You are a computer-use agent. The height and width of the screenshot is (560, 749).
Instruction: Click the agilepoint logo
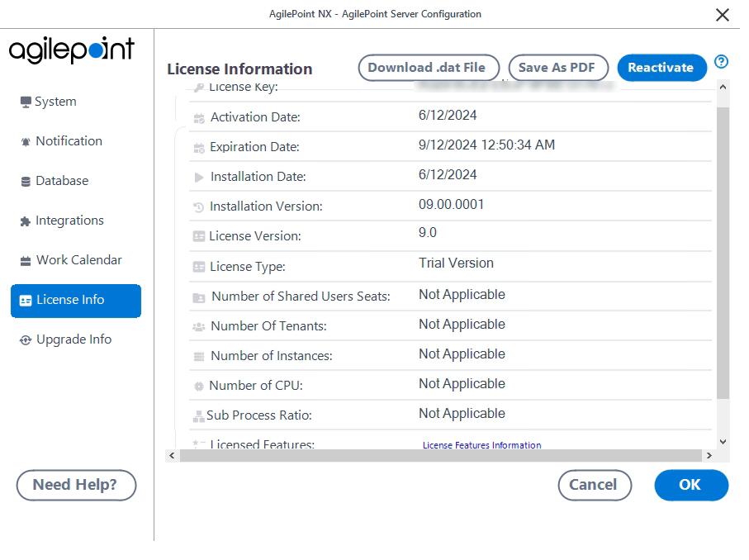pos(72,50)
